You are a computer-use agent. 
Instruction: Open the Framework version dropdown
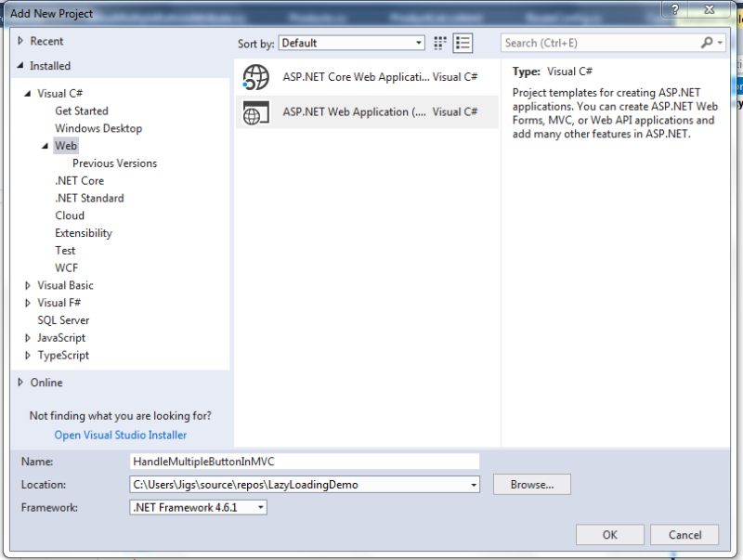tap(261, 507)
